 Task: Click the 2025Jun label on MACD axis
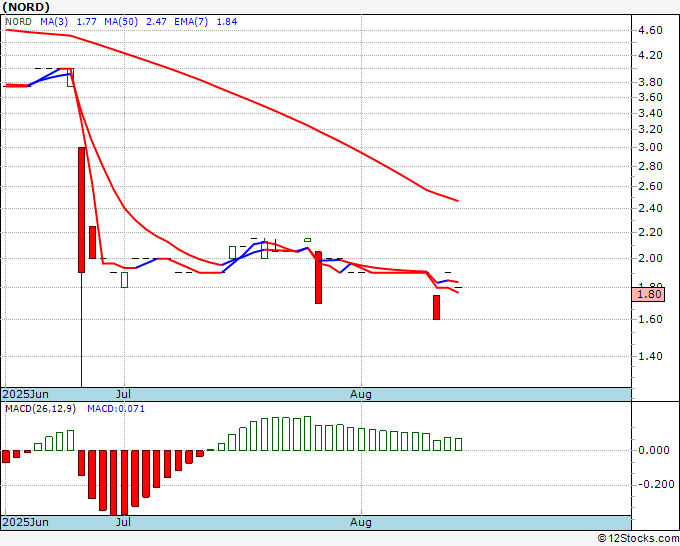click(x=26, y=522)
